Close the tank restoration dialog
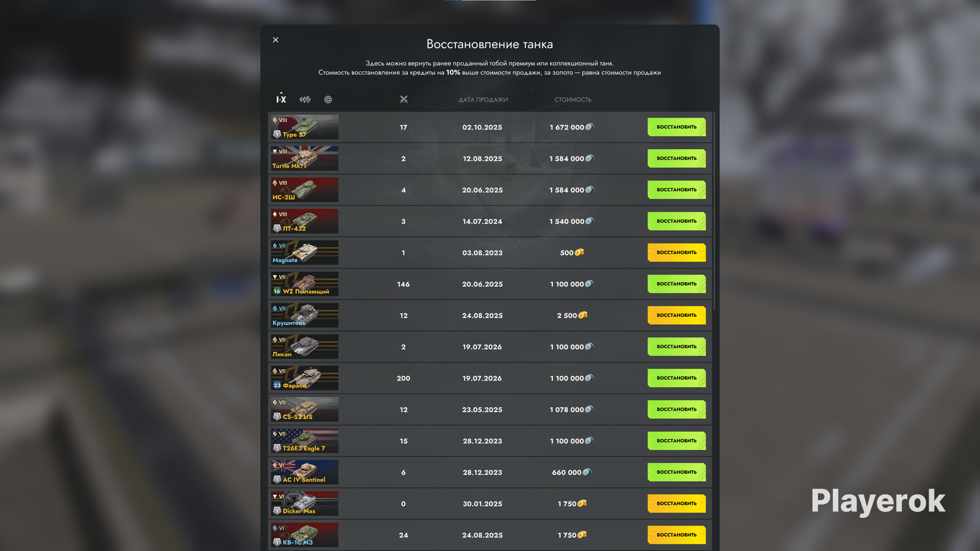Screen dimensions: 980x551 pos(276,40)
